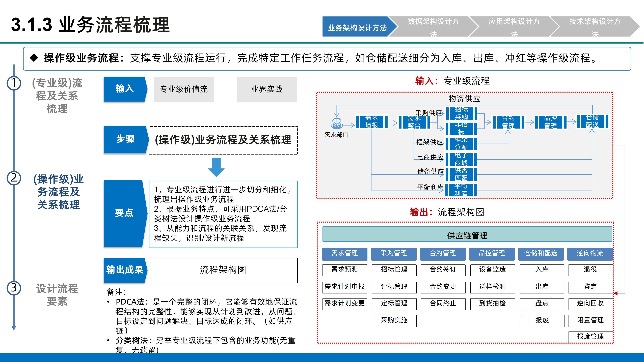
Task: Click the circled step number 2
Action: click(x=14, y=178)
